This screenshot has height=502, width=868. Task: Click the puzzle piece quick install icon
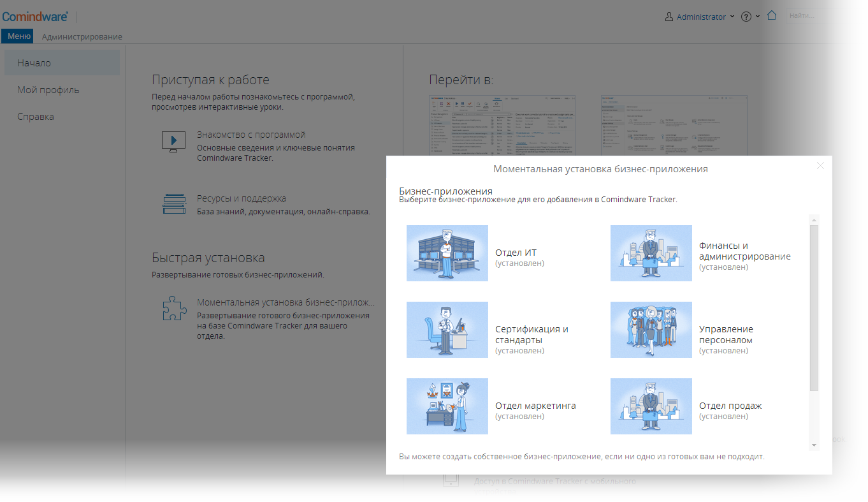[x=174, y=308]
